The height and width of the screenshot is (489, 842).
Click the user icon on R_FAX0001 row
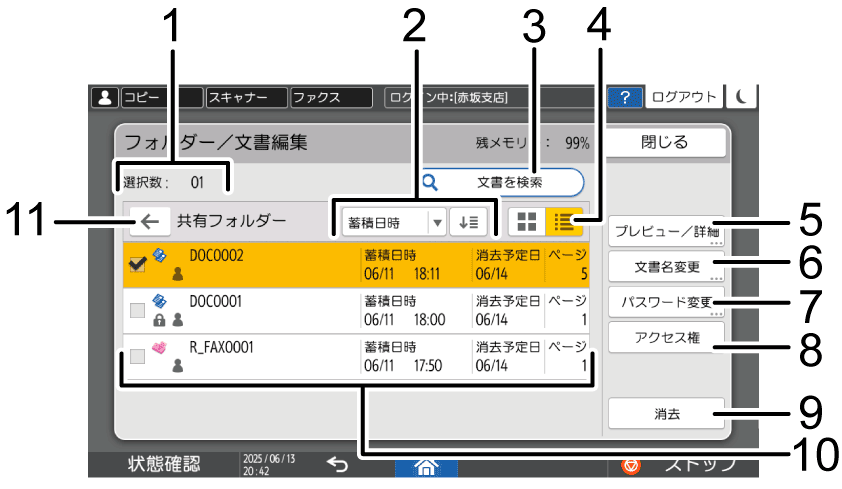click(178, 366)
